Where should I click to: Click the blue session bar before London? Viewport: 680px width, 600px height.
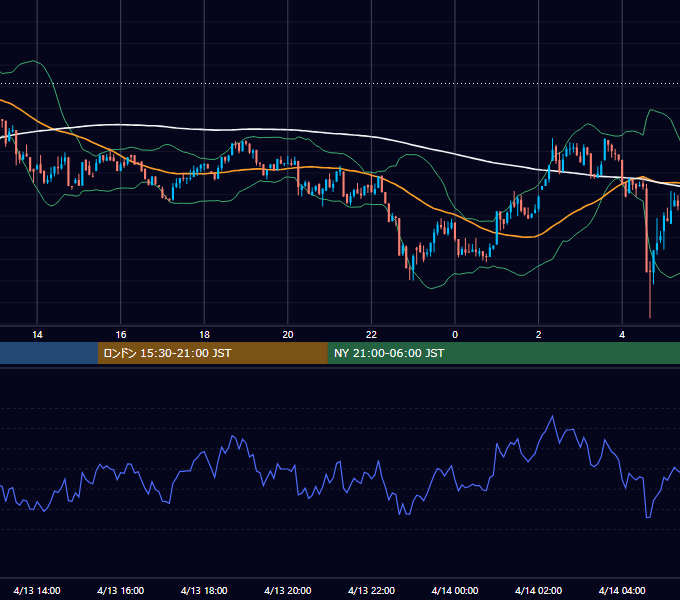tap(49, 353)
